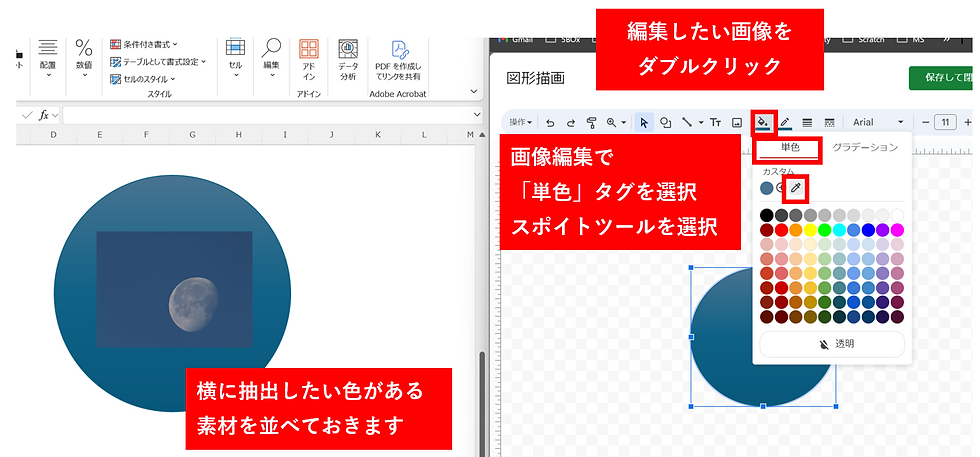Viewport: 980px width, 457px height.
Task: Collapse the Excel ribbon chevron
Action: (x=473, y=91)
